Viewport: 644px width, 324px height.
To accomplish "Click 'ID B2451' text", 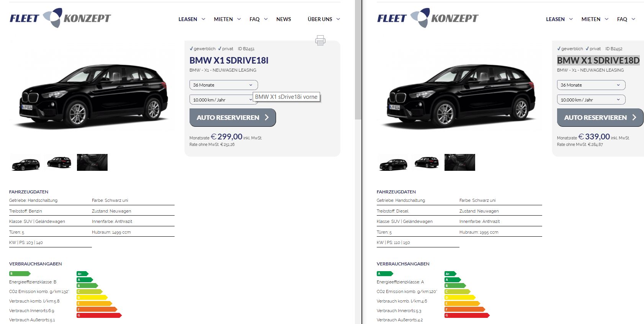I will (246, 49).
